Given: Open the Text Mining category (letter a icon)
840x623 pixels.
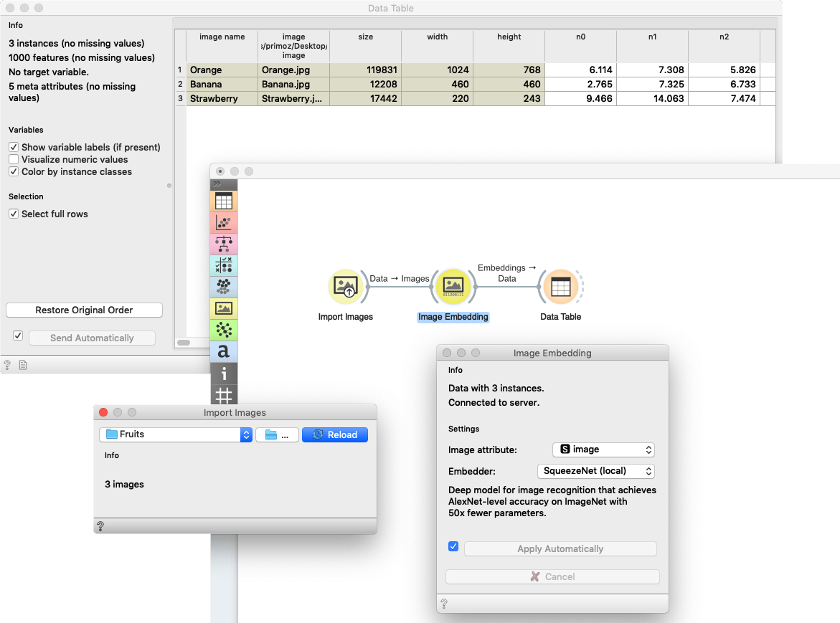Looking at the screenshot, I should tap(223, 351).
